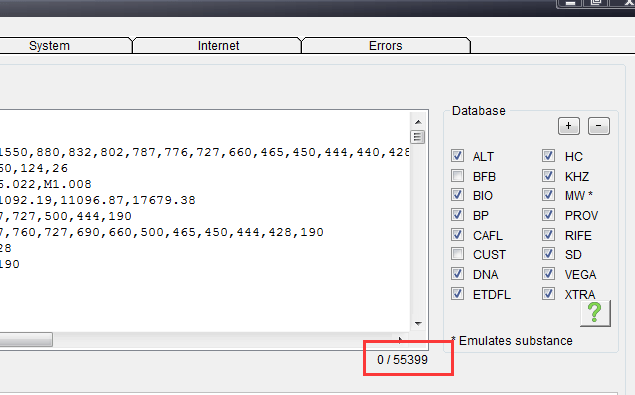Toggle the CAFL database checkbox
The height and width of the screenshot is (395, 635).
coord(457,235)
